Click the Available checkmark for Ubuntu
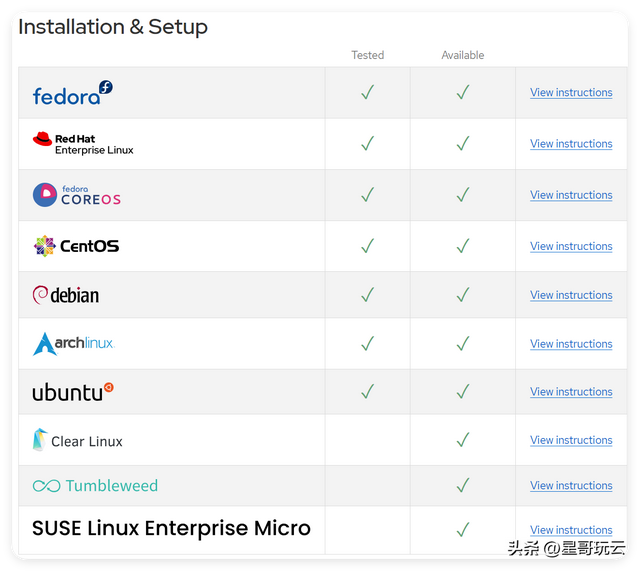Screen dimensions: 640x571 pos(463,391)
